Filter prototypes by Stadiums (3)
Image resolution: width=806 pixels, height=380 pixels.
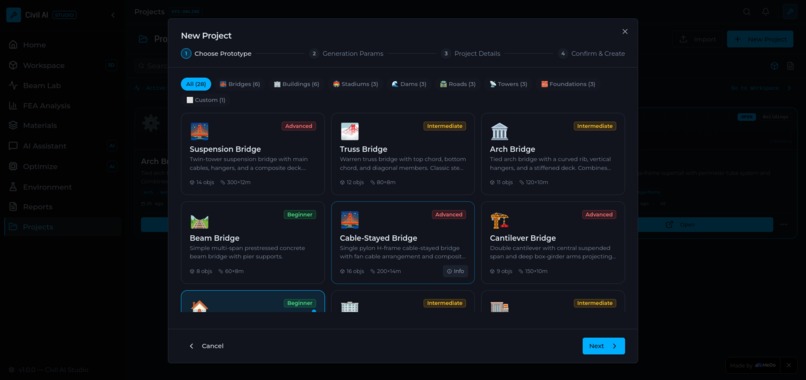pos(355,84)
